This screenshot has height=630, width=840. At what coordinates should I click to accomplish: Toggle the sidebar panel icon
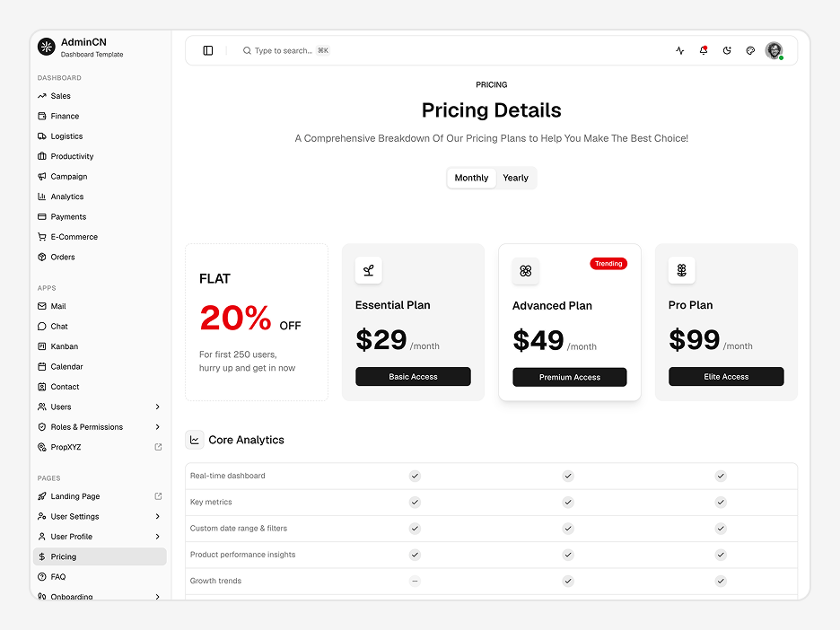pyautogui.click(x=208, y=50)
